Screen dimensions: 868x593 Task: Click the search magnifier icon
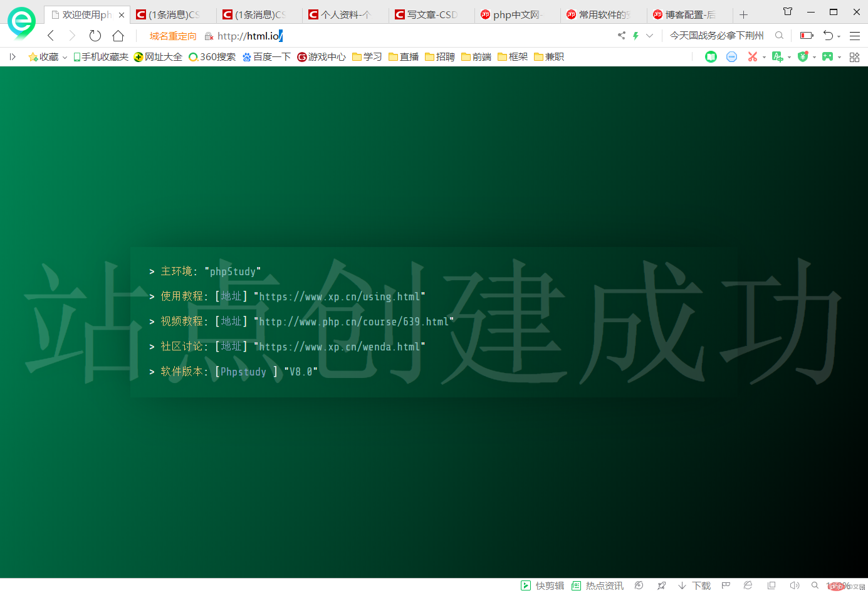(x=779, y=36)
